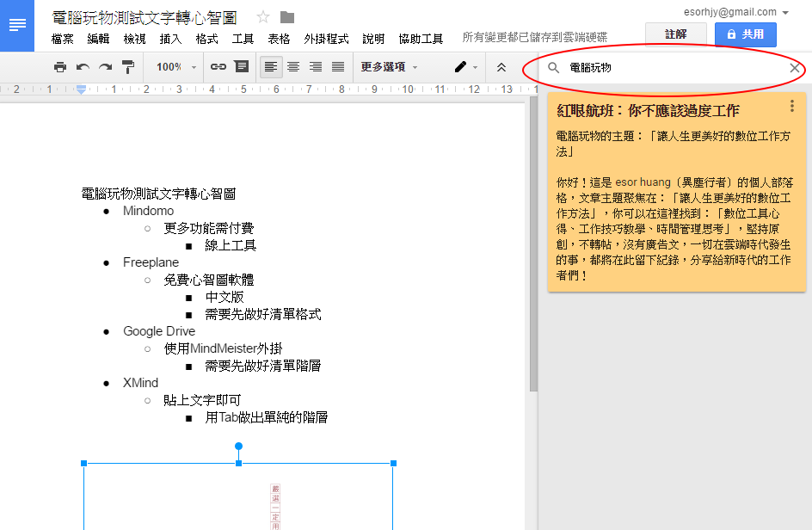Select the Paint format tool
Viewport: 812px width, 530px height.
point(128,67)
